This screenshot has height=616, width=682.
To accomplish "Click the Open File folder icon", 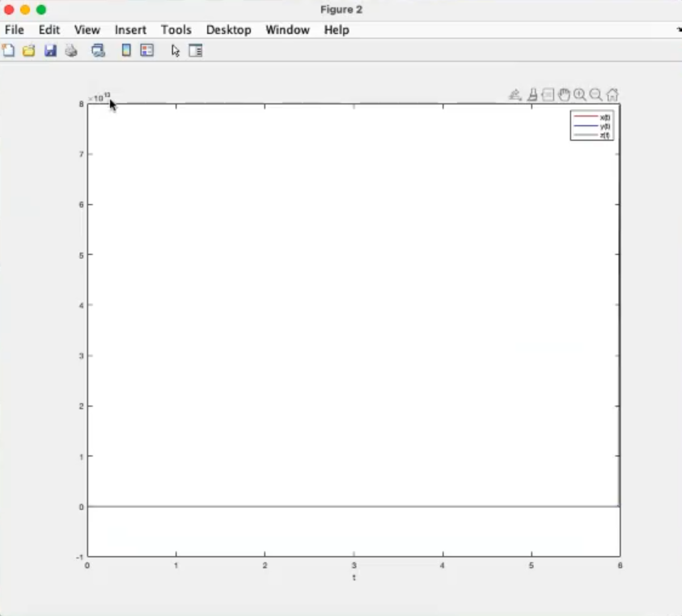I will [29, 50].
